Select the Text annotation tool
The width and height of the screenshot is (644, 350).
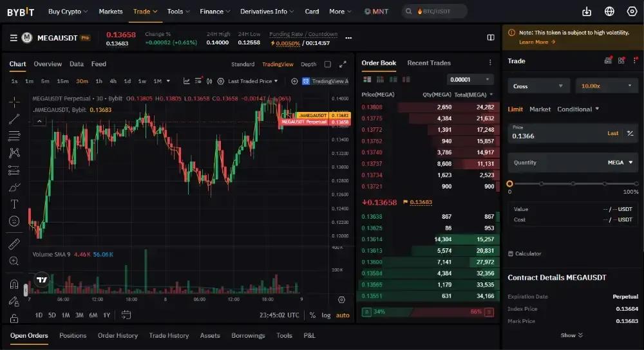[14, 204]
